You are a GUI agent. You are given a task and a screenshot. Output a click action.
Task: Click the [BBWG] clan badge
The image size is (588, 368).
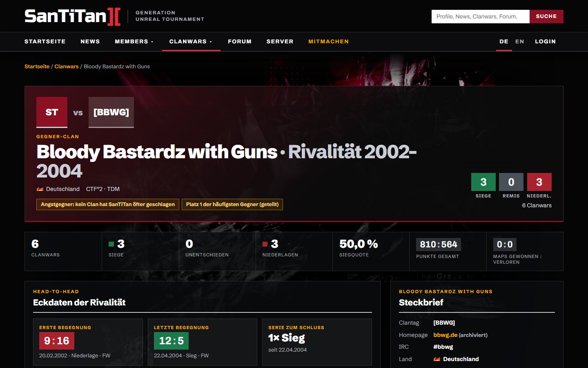pos(111,112)
